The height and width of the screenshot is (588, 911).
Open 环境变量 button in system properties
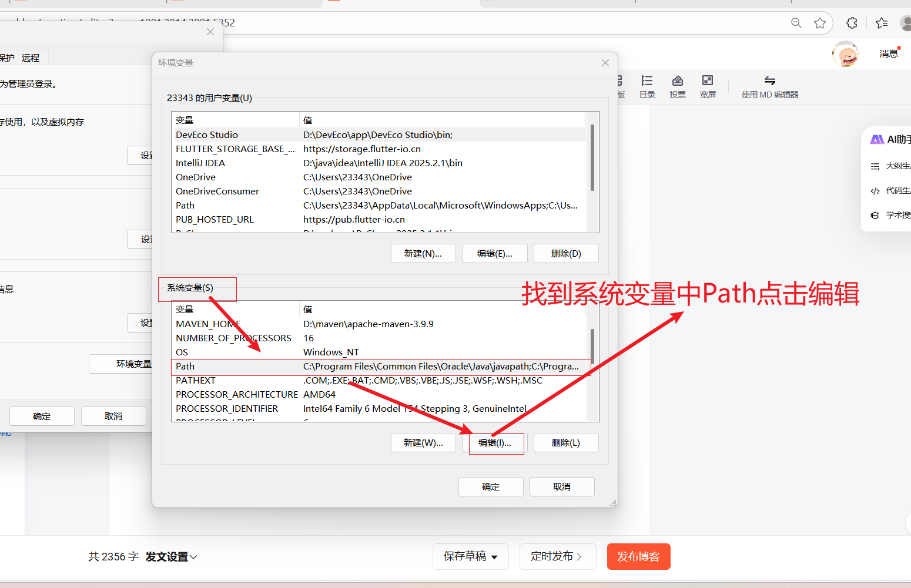click(121, 364)
